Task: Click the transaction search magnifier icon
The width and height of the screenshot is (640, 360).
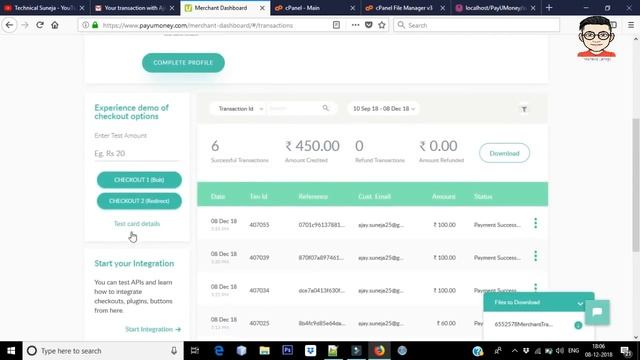Action: coord(326,108)
